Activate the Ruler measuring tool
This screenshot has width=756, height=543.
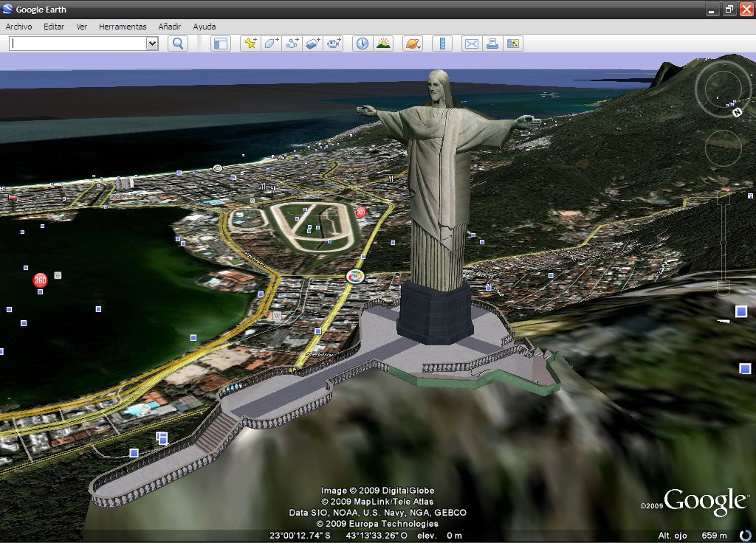(x=442, y=44)
